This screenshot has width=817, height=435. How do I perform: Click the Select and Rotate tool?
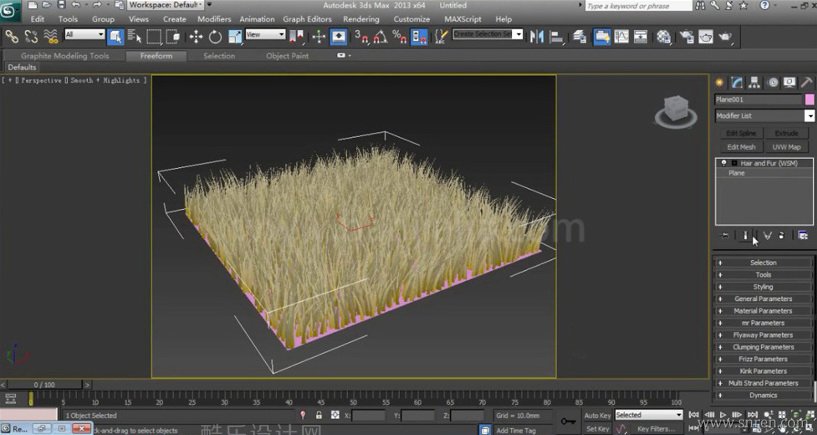tap(215, 36)
